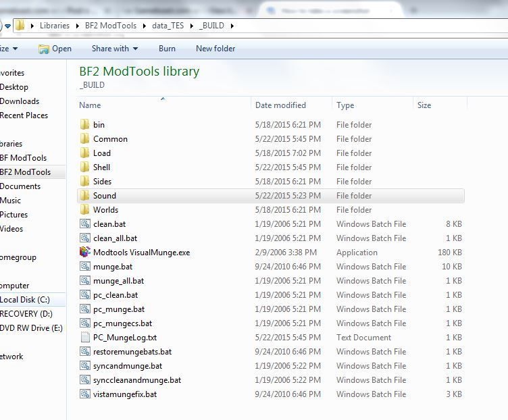Viewport: 508px width, 420px height.
Task: Create a New folder
Action: [215, 49]
